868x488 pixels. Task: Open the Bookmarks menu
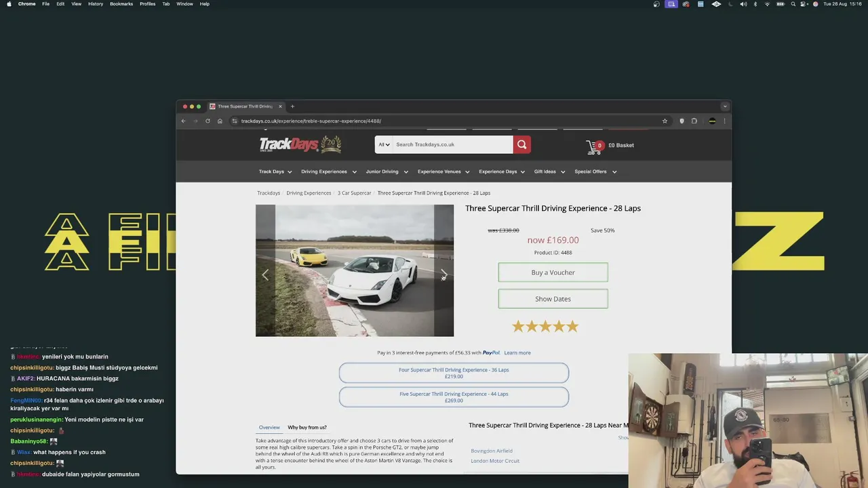click(121, 4)
